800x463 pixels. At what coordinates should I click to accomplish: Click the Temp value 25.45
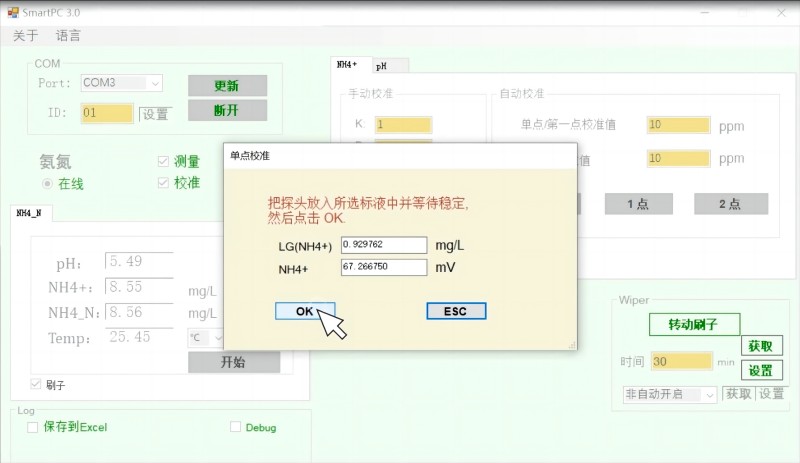pos(130,337)
